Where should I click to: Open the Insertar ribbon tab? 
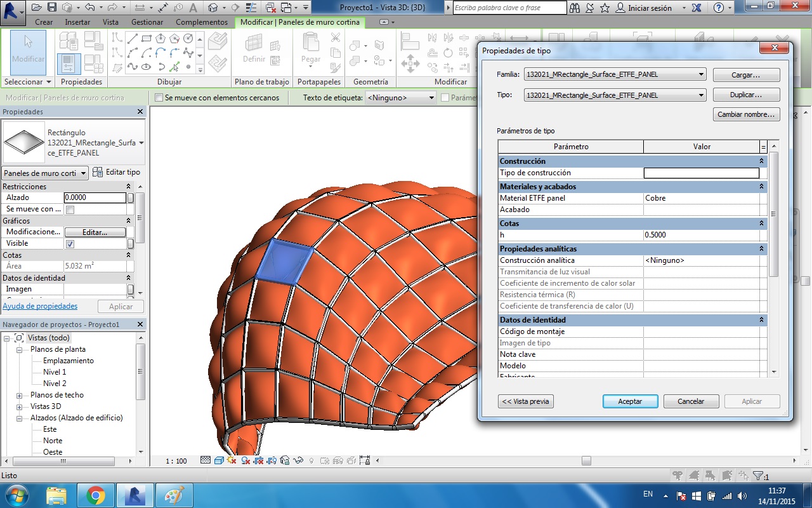click(x=77, y=22)
